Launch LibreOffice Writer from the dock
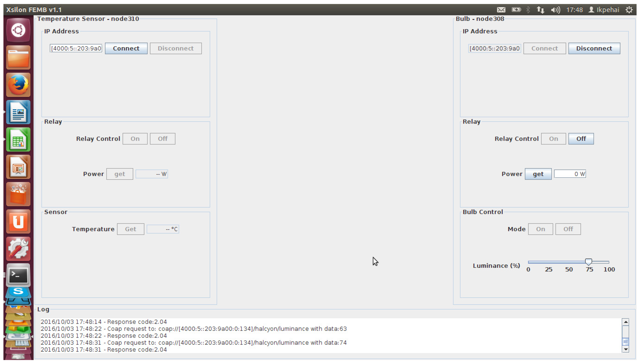This screenshot has height=364, width=640. [x=18, y=112]
